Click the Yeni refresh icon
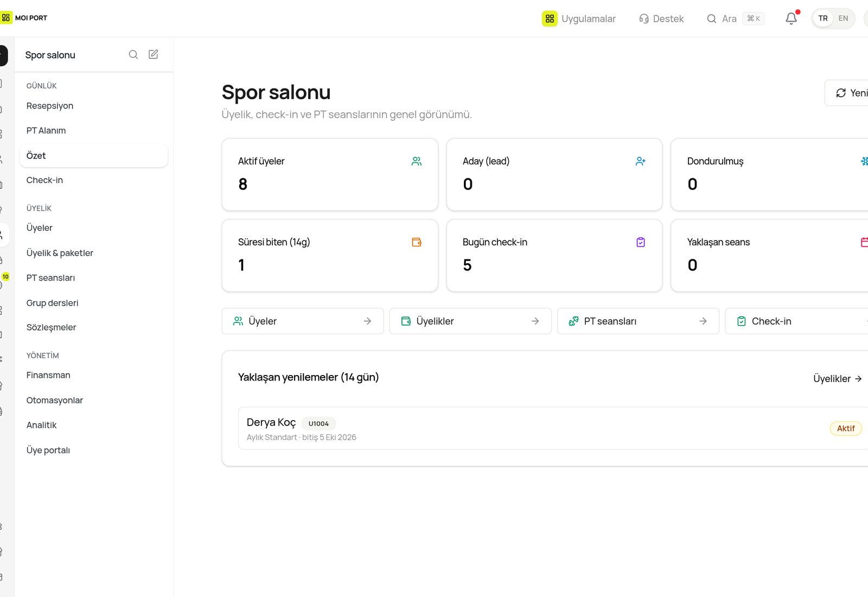The height and width of the screenshot is (597, 868). tap(841, 93)
